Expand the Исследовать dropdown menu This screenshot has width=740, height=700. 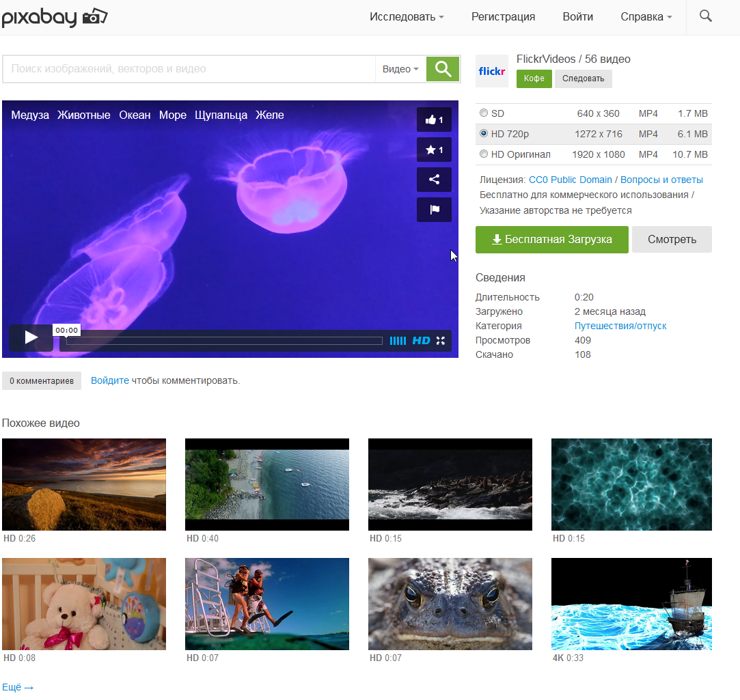tap(407, 17)
